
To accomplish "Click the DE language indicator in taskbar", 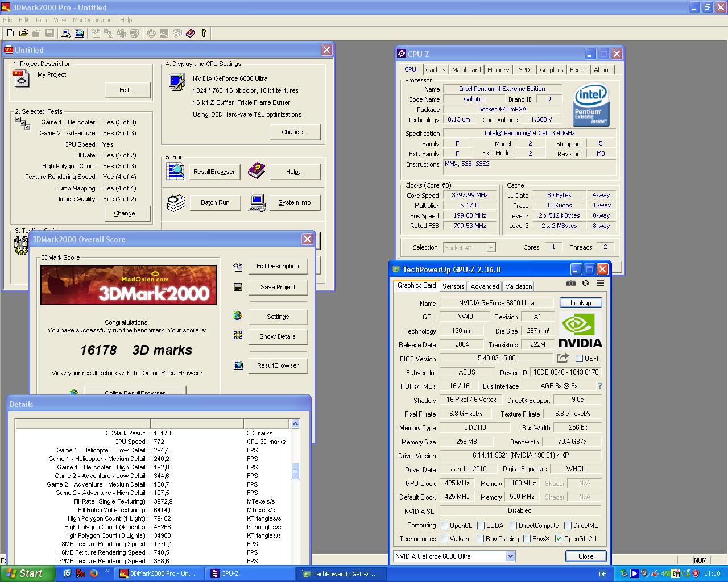I will point(602,574).
